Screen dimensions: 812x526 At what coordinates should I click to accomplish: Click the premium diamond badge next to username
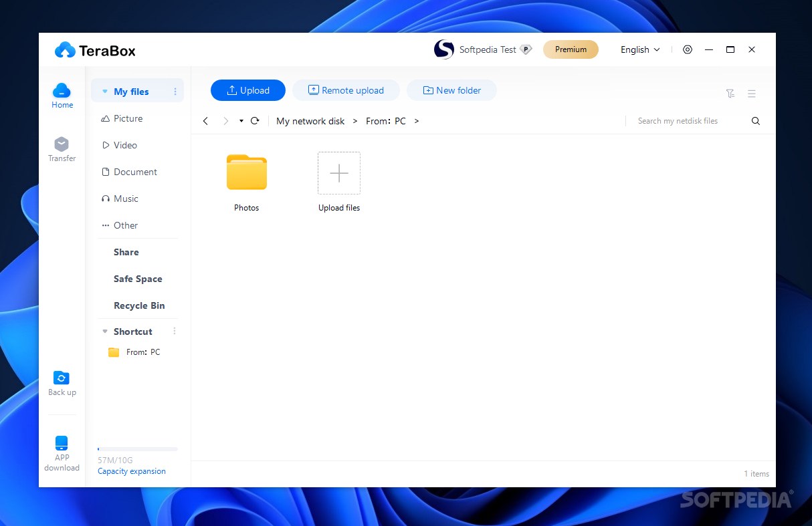(526, 49)
